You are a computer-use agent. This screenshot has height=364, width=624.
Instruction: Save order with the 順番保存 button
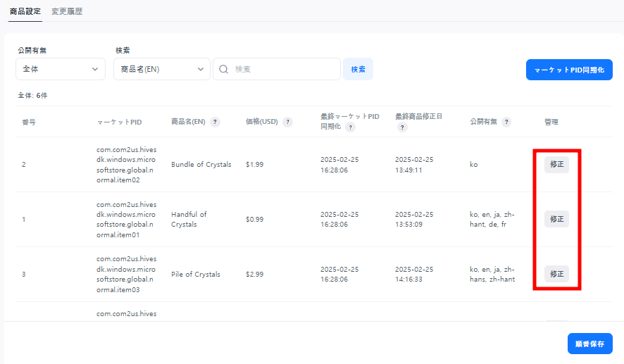pos(589,344)
